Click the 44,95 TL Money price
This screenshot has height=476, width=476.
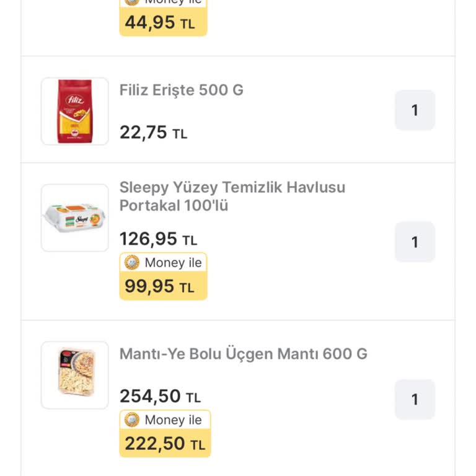[159, 23]
